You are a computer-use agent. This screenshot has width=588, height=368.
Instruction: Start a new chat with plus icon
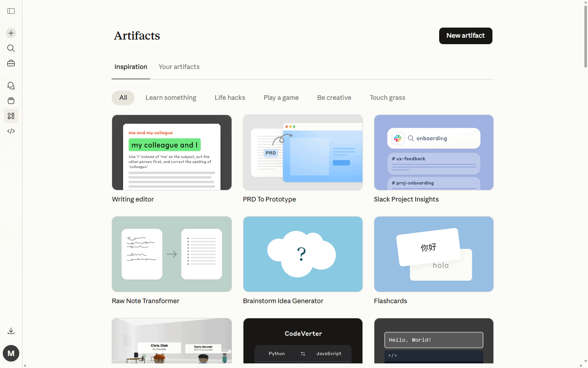tap(11, 33)
